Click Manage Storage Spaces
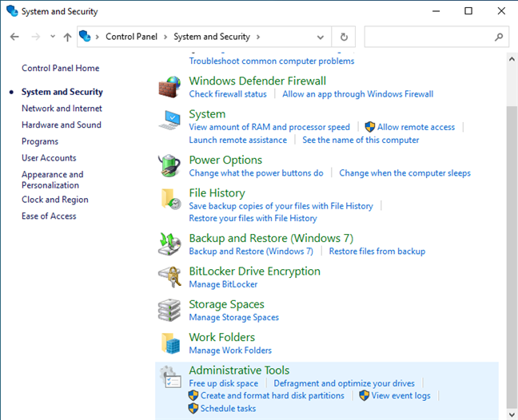518x420 pixels. (x=234, y=317)
